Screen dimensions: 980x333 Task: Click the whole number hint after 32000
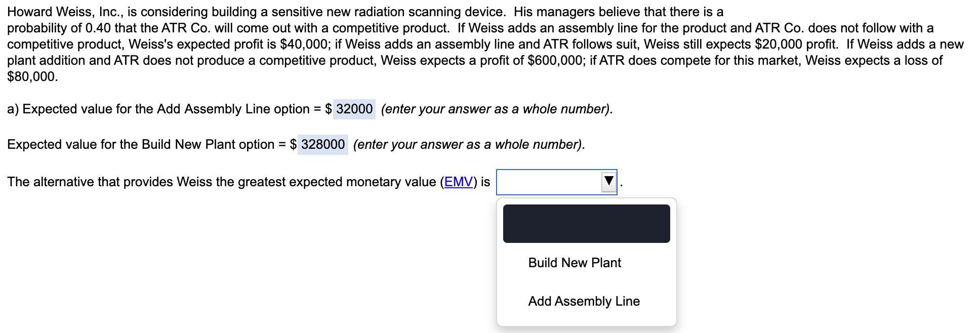pos(497,109)
